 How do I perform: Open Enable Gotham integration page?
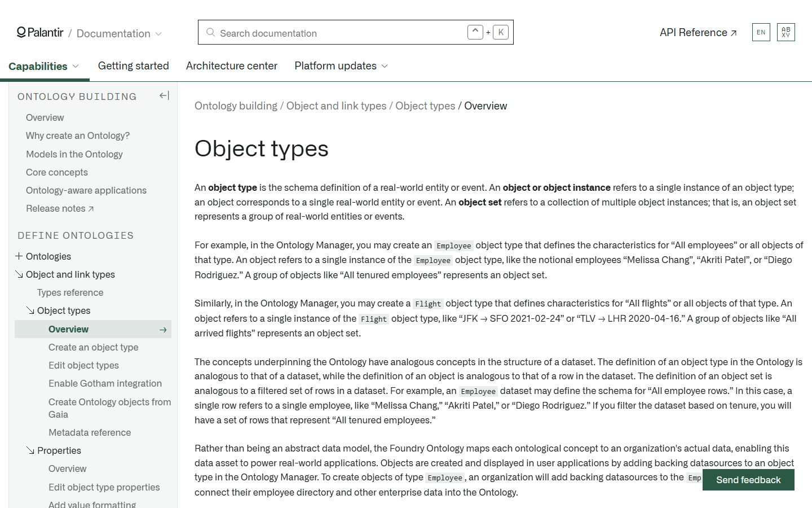pos(105,383)
